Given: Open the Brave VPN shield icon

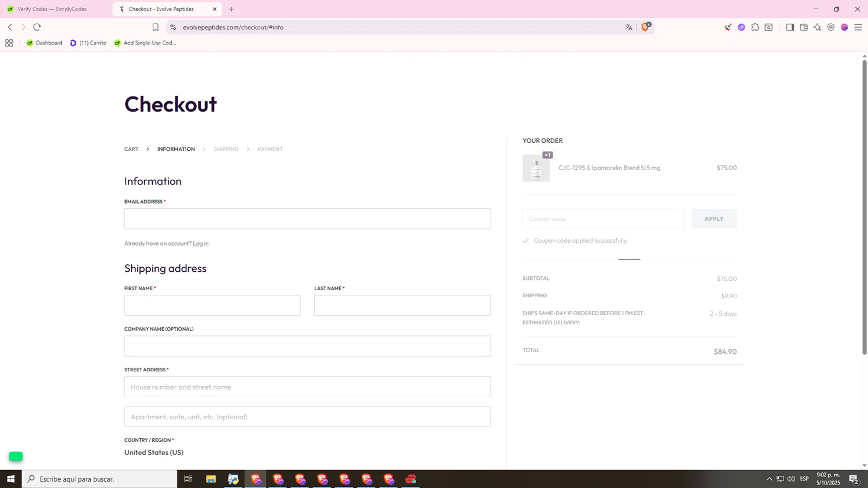Looking at the screenshot, I should point(831,27).
